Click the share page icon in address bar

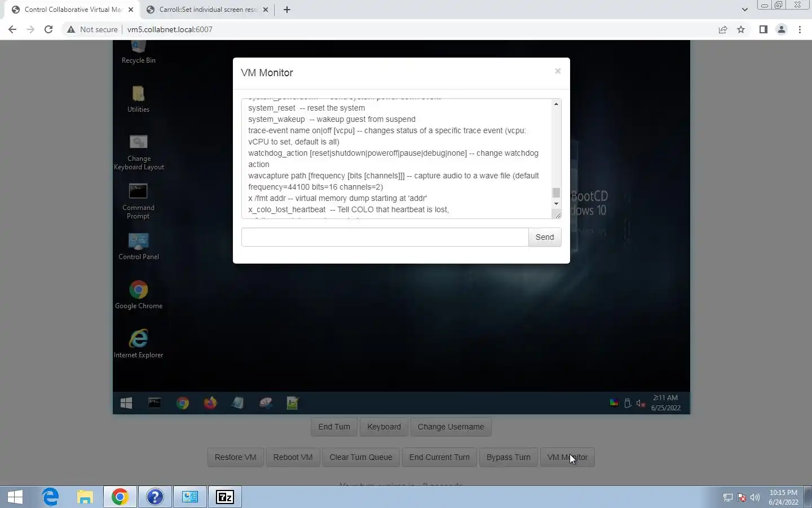(723, 29)
